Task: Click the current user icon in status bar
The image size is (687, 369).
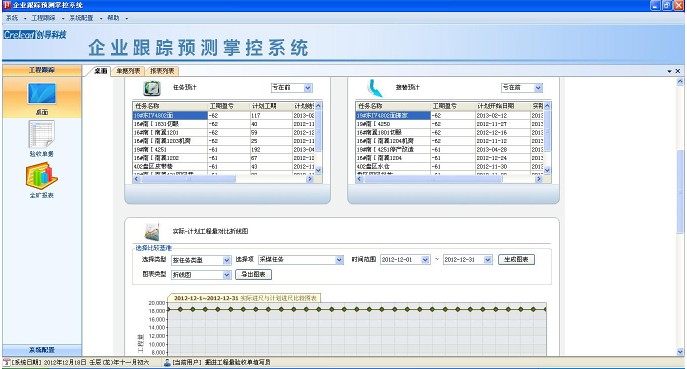Action: 167,362
